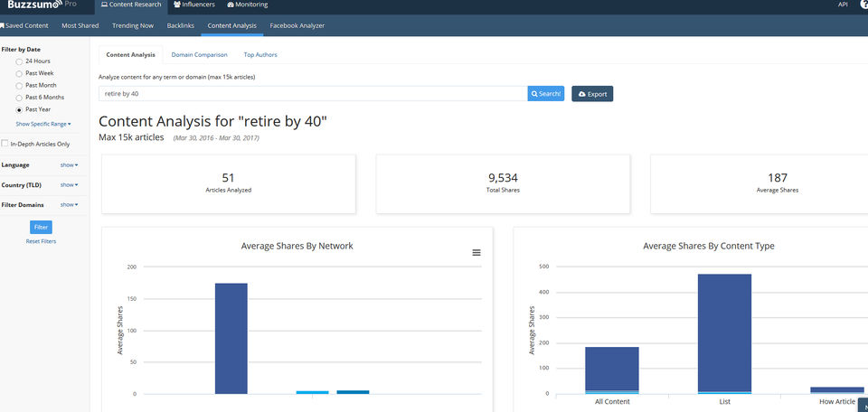Click the Export cloud download button
Viewport: 868px width, 412px height.
coord(592,93)
